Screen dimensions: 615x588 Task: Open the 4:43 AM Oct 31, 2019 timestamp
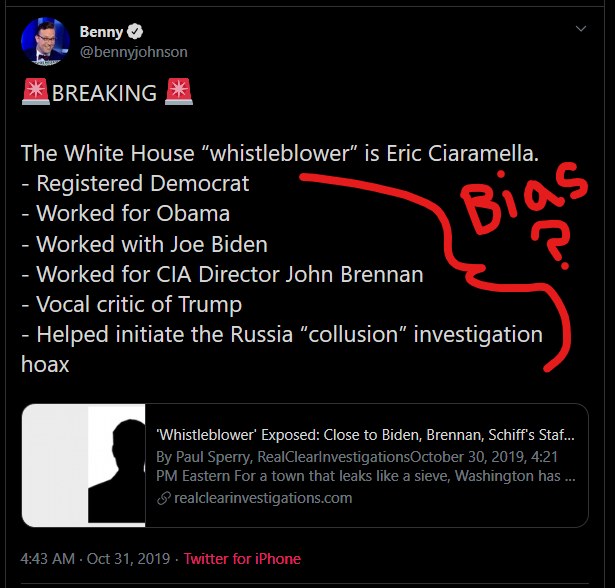pos(95,559)
